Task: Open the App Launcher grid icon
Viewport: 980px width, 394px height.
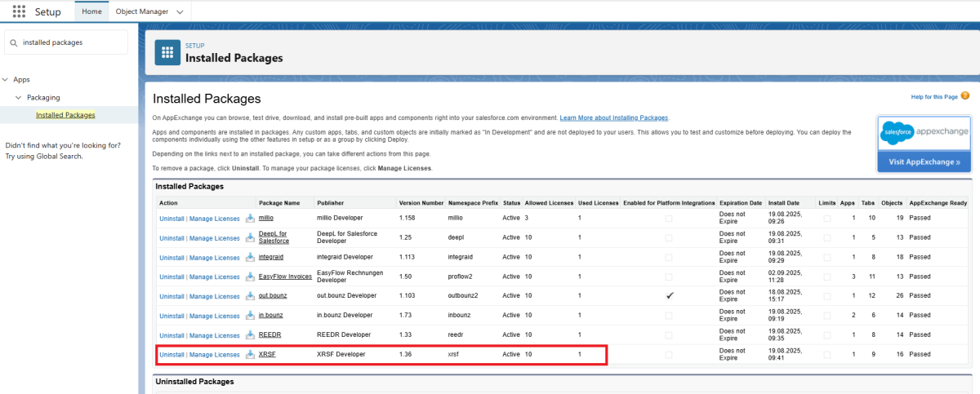Action: [19, 11]
